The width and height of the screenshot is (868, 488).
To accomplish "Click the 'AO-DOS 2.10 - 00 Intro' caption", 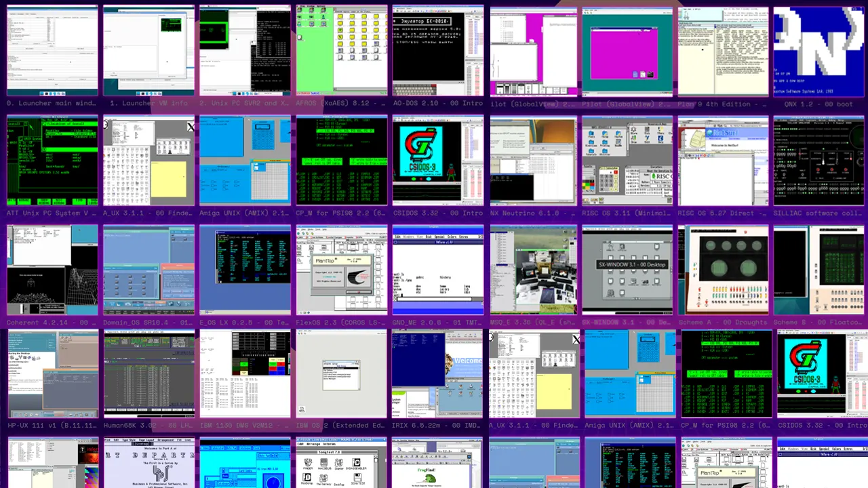I will click(438, 104).
